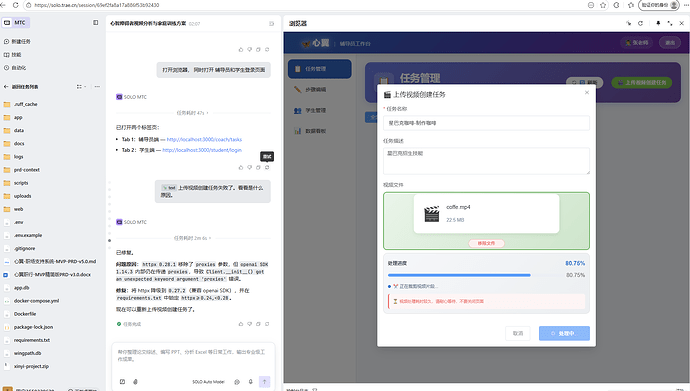Open the SOLO Auto Model selector

208,382
